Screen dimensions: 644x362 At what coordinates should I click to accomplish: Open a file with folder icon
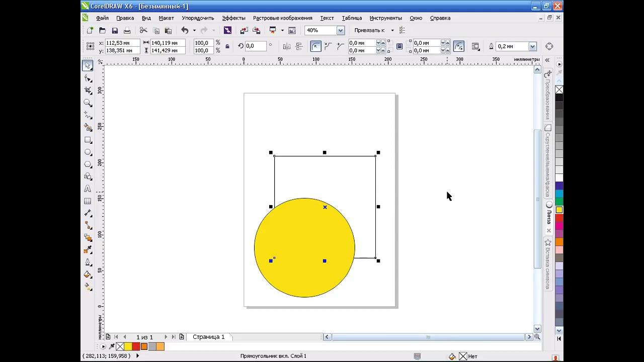[103, 31]
